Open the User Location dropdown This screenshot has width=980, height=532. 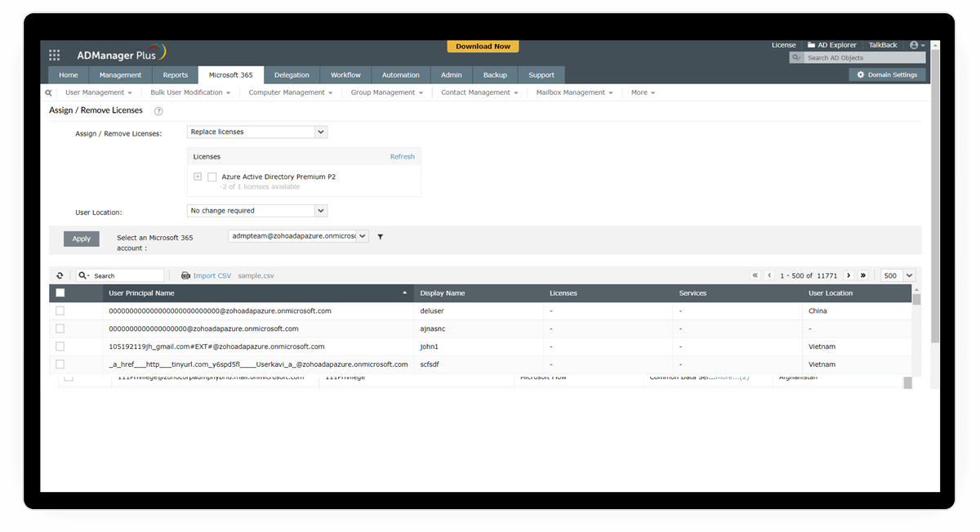[x=257, y=211]
